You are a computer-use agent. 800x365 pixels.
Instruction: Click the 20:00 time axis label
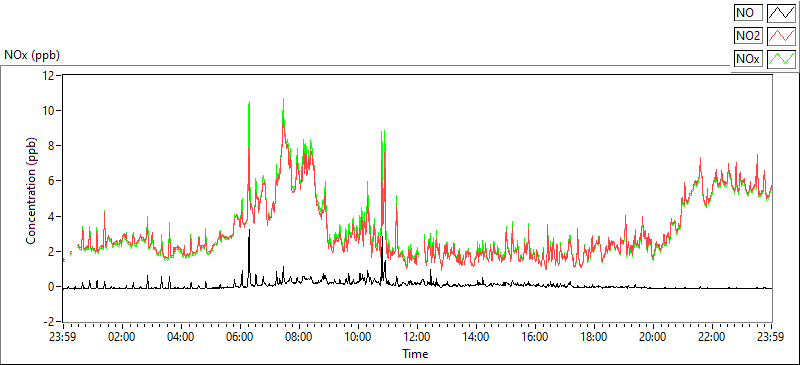[654, 337]
